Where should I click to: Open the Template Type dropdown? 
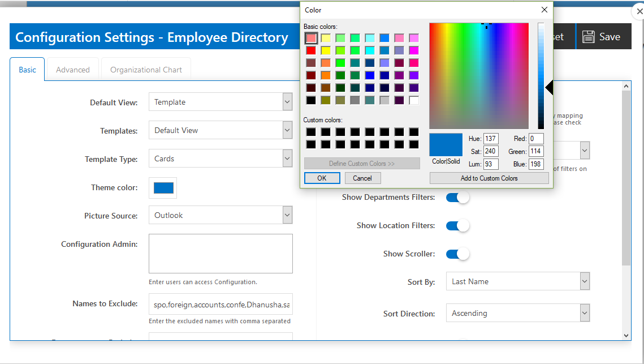tap(287, 158)
